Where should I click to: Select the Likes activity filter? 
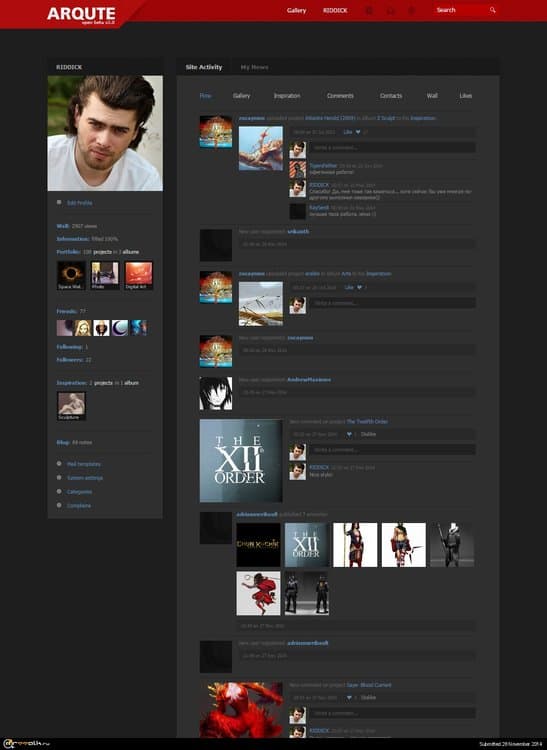point(466,96)
